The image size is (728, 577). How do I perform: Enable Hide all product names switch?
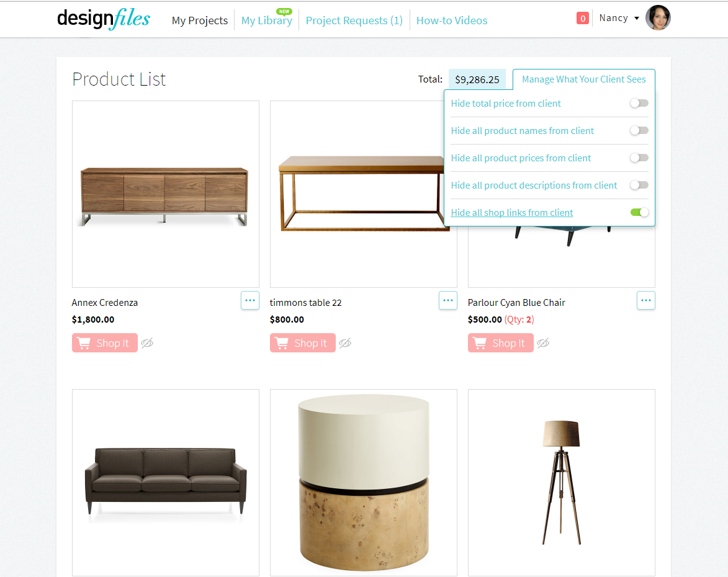tap(639, 130)
